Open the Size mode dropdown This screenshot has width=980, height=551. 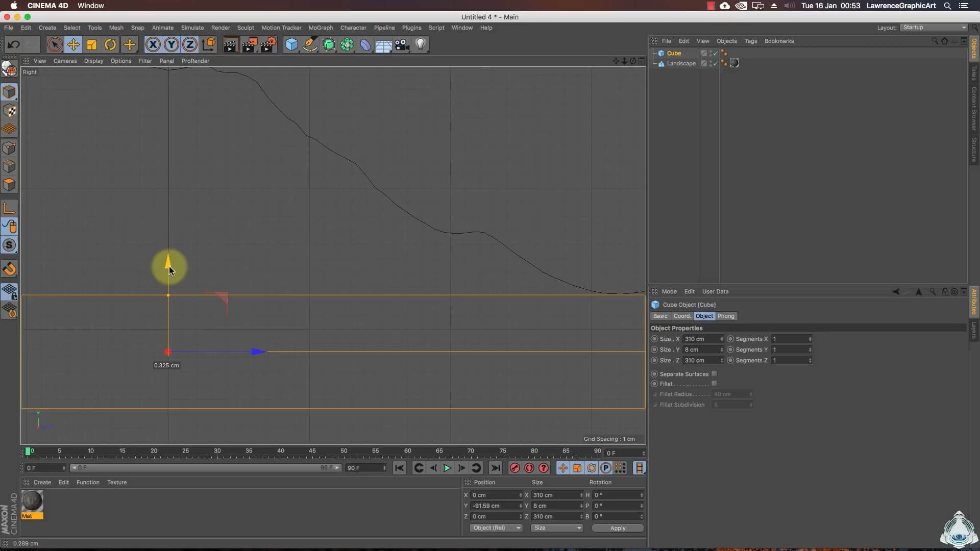(556, 528)
